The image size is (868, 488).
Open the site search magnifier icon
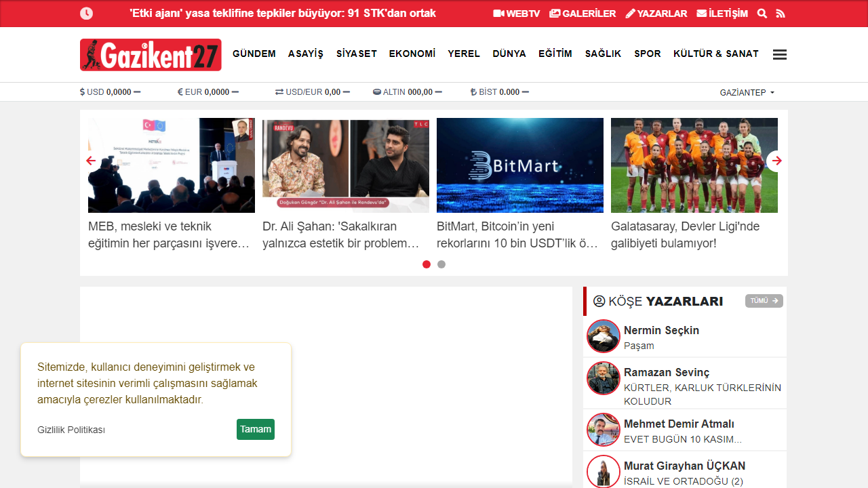coord(762,13)
